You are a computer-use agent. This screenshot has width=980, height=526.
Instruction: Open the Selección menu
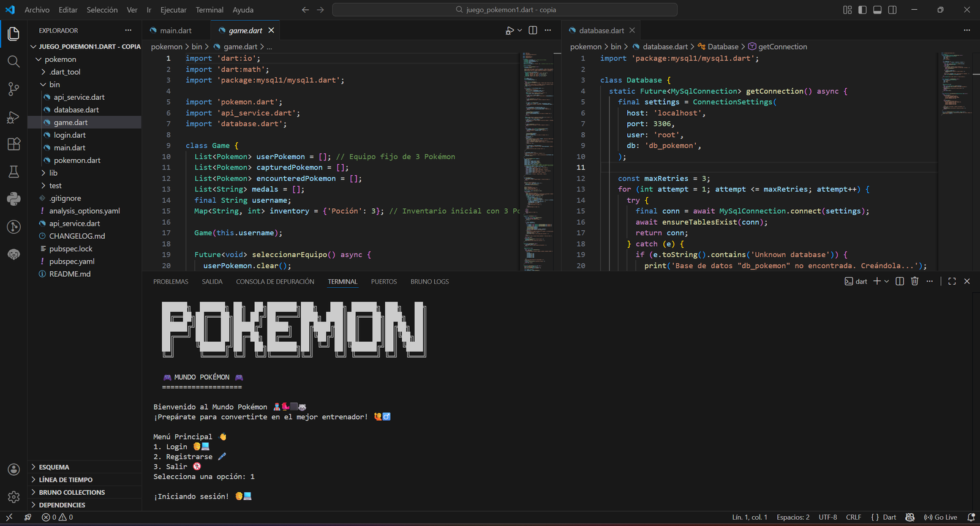(x=102, y=10)
